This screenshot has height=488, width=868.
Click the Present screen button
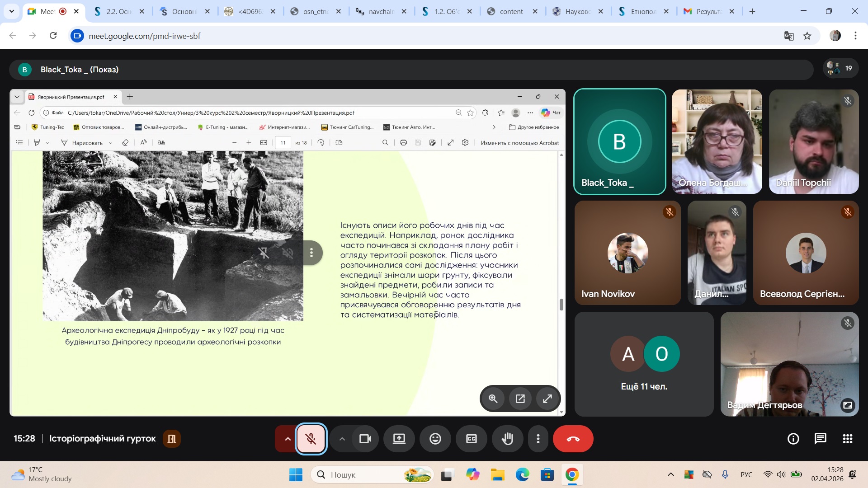click(399, 439)
